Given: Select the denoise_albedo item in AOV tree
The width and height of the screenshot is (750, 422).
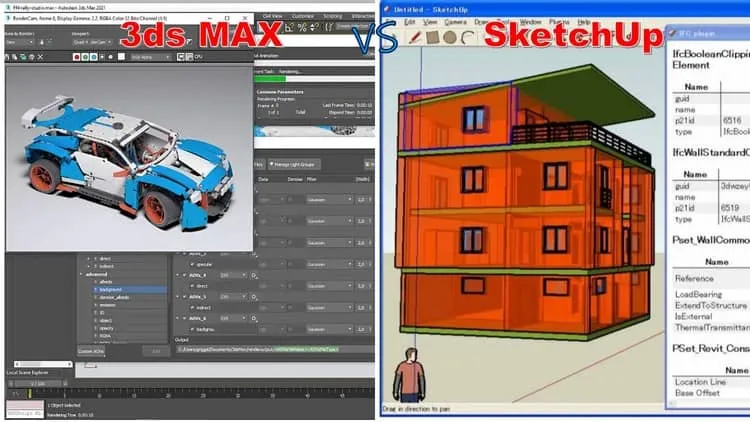Looking at the screenshot, I should tap(114, 297).
